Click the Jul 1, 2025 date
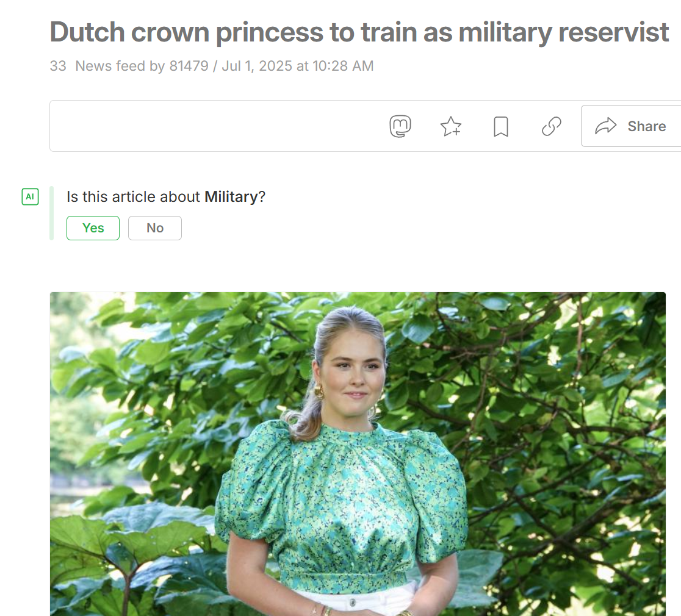 [257, 66]
